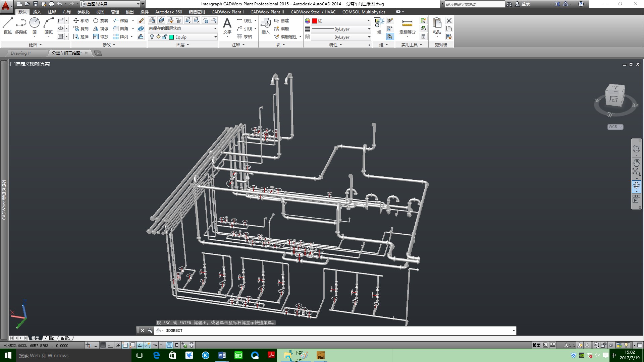Screen dimensions: 644x362
Task: Toggle grid display in status bar
Action: (x=103, y=345)
